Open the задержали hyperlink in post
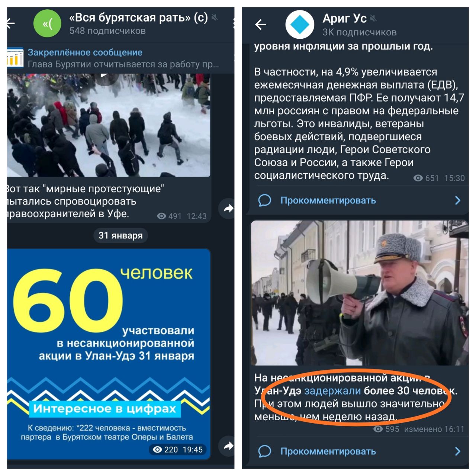 tap(332, 391)
